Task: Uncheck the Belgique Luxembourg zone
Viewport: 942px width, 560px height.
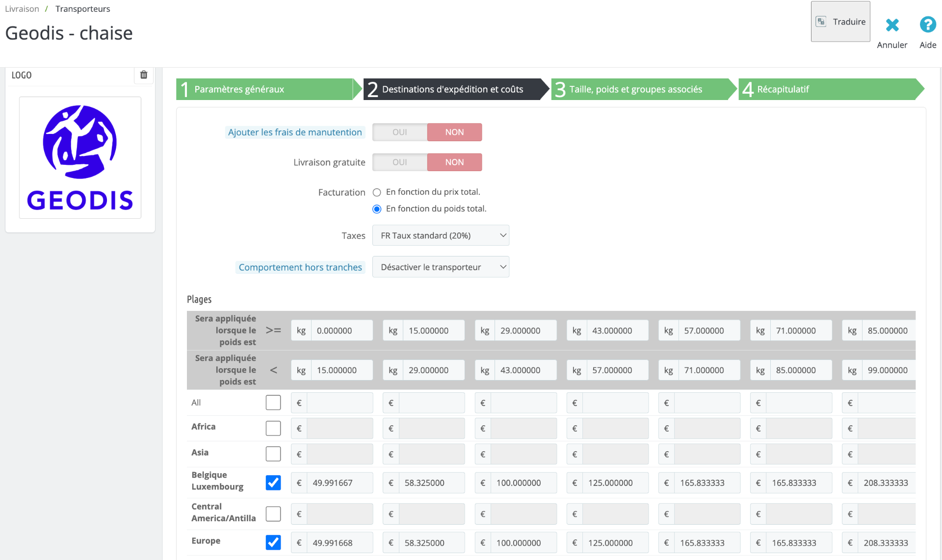Action: (273, 483)
